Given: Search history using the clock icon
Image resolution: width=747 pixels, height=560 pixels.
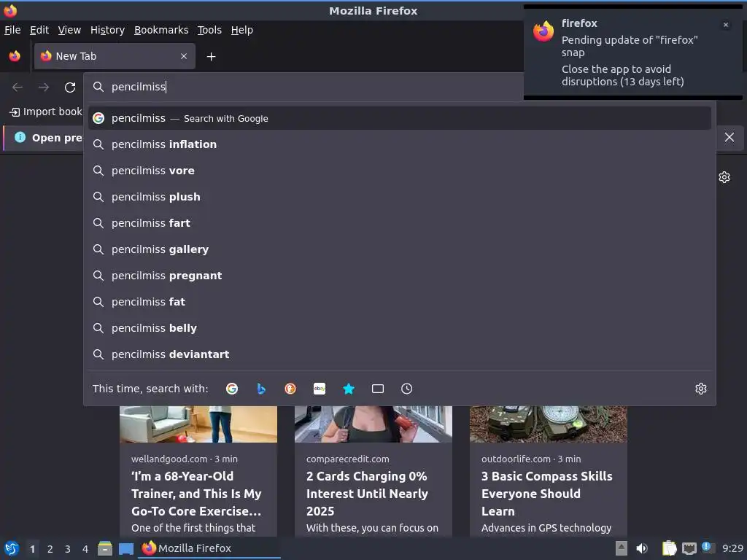Looking at the screenshot, I should (x=407, y=389).
